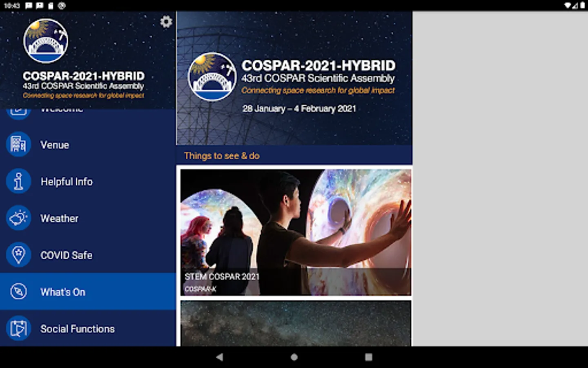The image size is (588, 368).
Task: Tap the What's On compass icon
Action: pyautogui.click(x=18, y=292)
